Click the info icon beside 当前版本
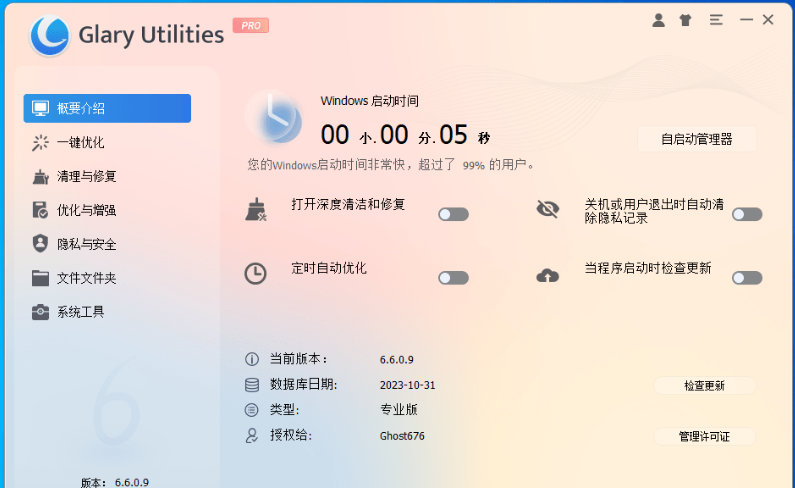This screenshot has height=488, width=795. pyautogui.click(x=251, y=359)
